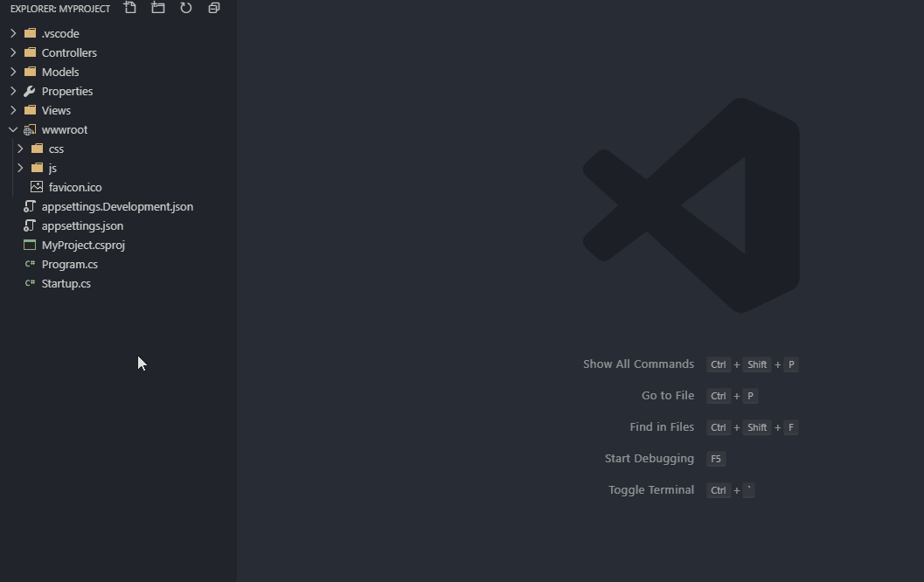Expand the js folder chevron

tap(20, 169)
